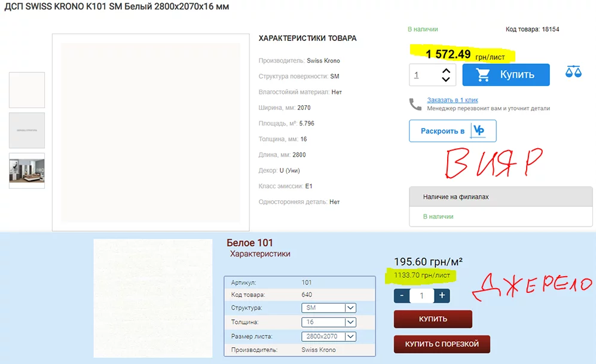Screen dimensions: 596x364
Task: Decrease quantity with the down arrow
Action: click(x=446, y=79)
